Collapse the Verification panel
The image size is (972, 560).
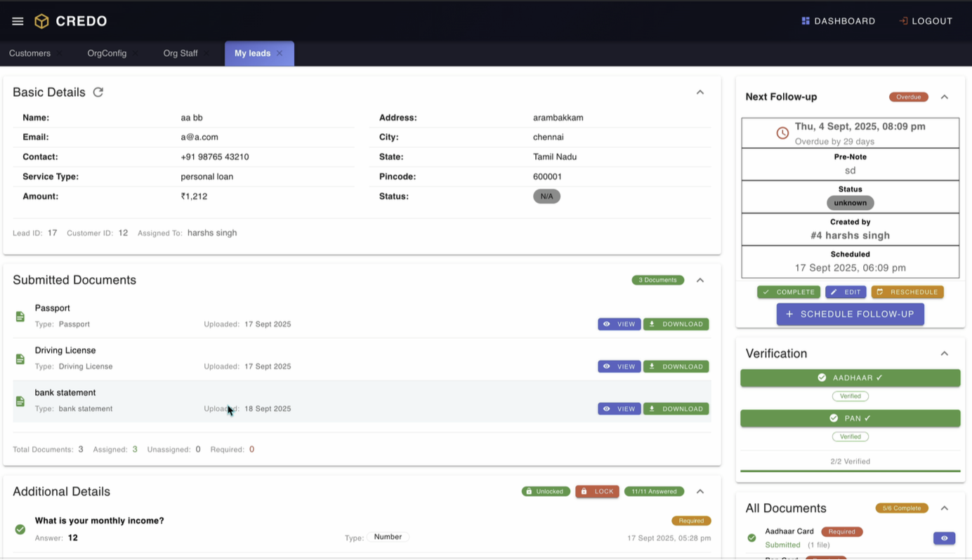pyautogui.click(x=944, y=354)
